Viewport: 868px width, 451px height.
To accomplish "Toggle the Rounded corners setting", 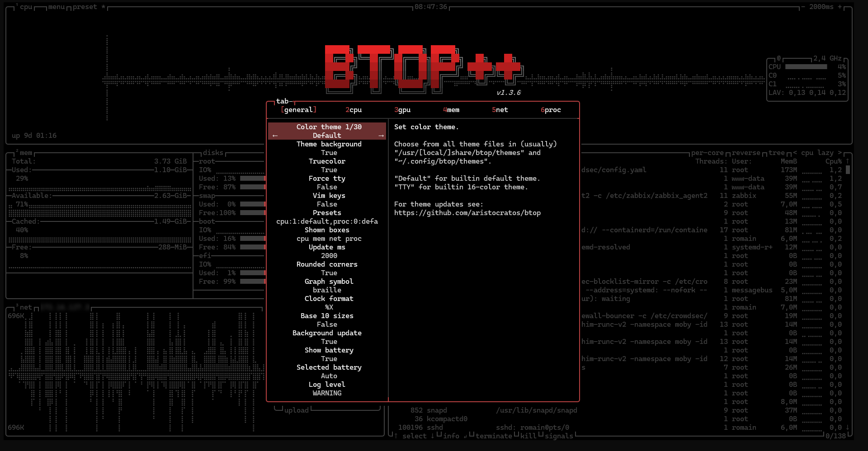I will (x=327, y=268).
